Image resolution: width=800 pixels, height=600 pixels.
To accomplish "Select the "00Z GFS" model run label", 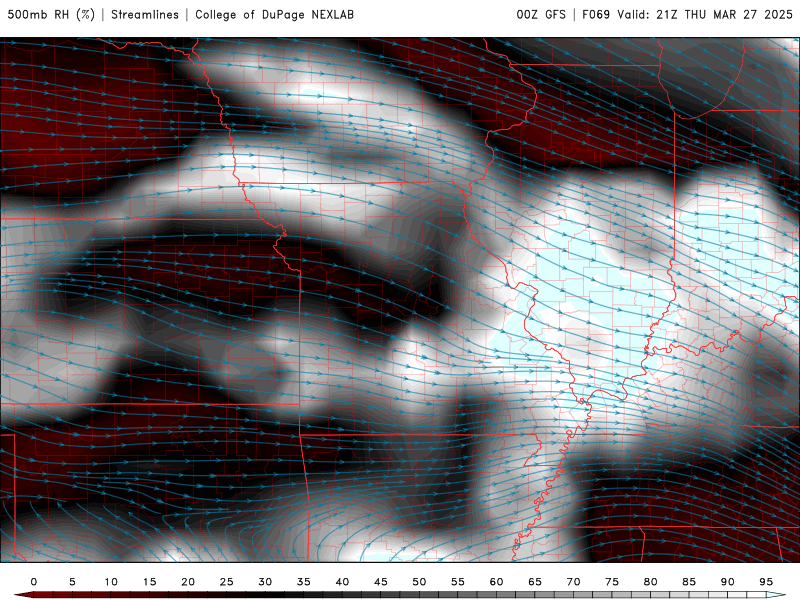I will (541, 14).
